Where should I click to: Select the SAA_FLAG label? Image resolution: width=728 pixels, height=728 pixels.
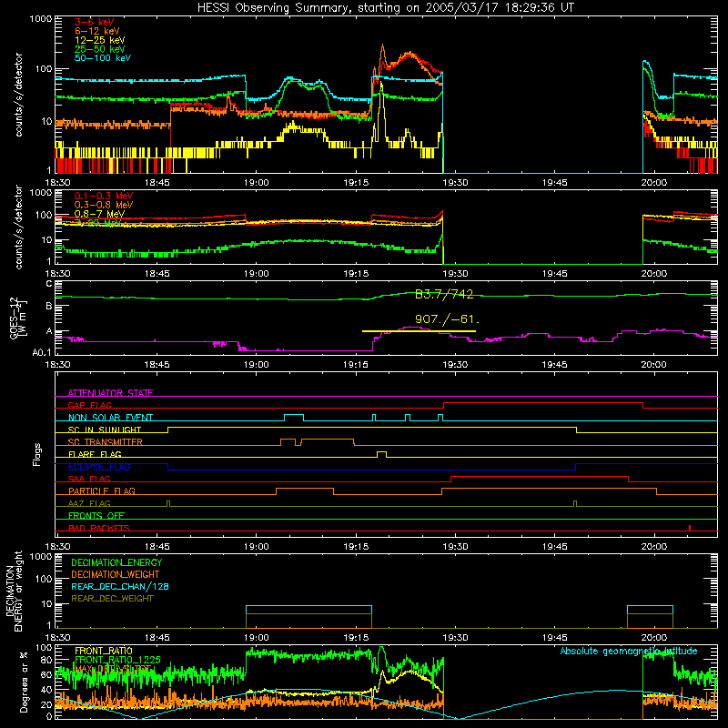[89, 479]
